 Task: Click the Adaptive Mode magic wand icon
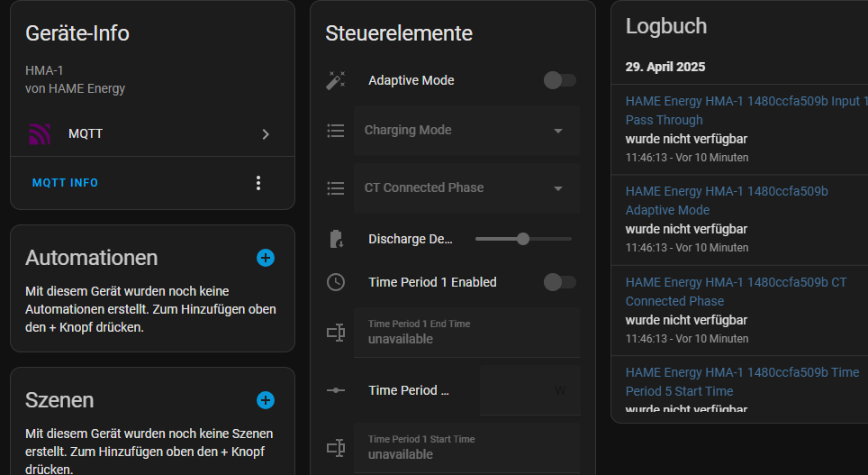(x=336, y=80)
